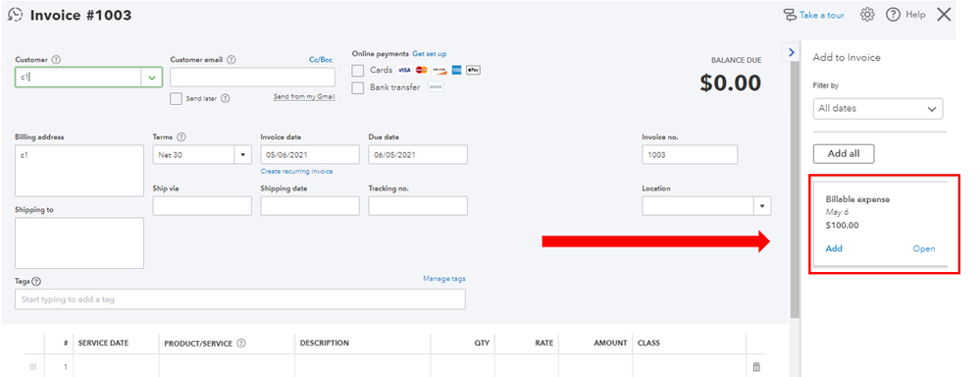This screenshot has height=377, width=980.
Task: Click the $0.00 balance due amount
Action: pos(731,83)
